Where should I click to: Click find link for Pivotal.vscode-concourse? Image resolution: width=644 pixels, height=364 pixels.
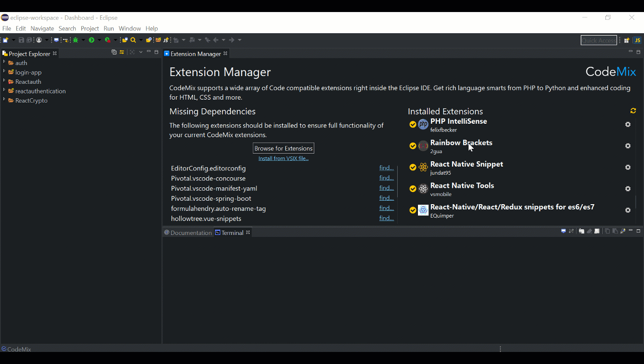pos(387,178)
